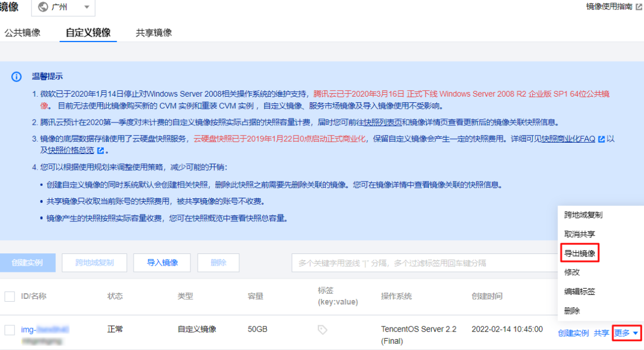Choose 取消共享 from the 更多 menu
The height and width of the screenshot is (350, 644).
coord(579,234)
